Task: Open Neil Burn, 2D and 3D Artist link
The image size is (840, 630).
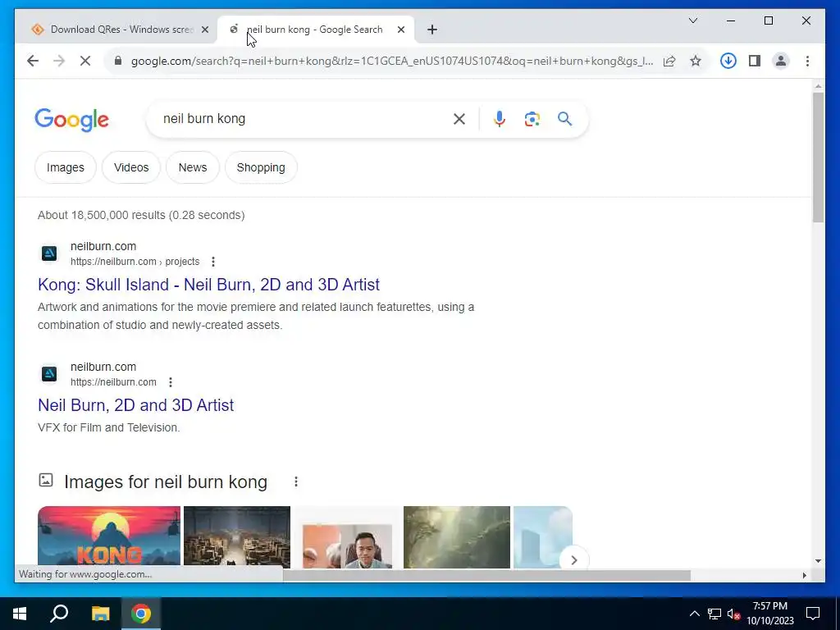Action: 136,405
